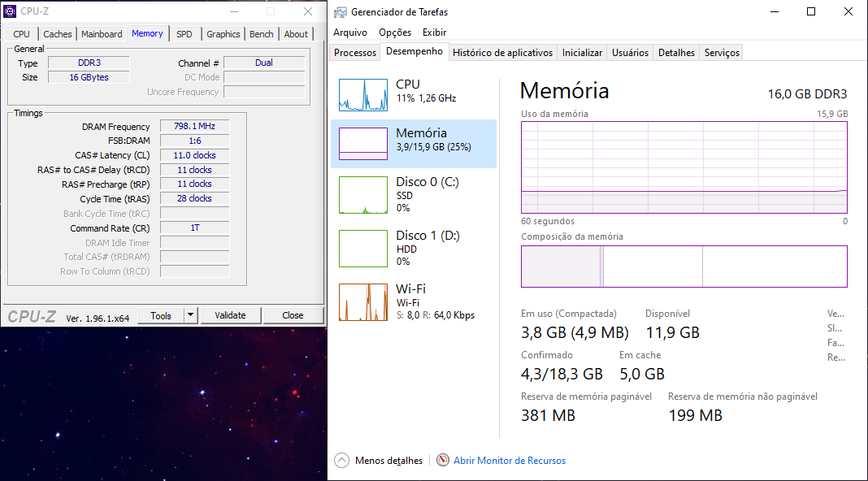Click the Validate button
This screenshot has height=481, width=868.
pyautogui.click(x=230, y=315)
